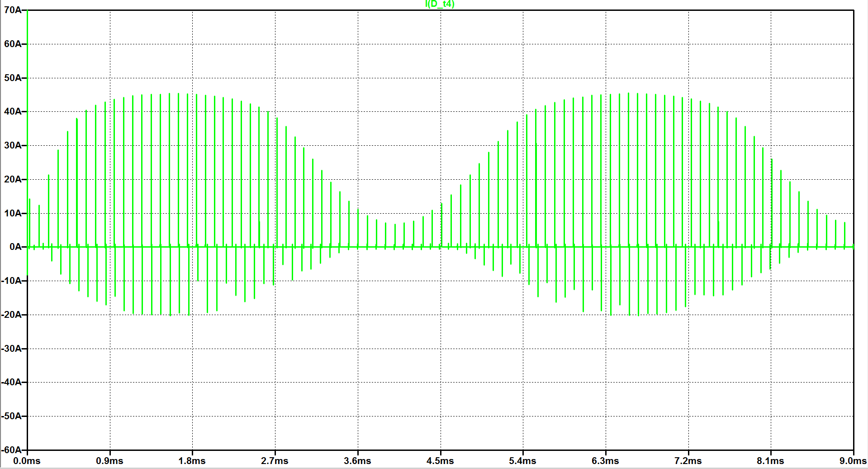Click the 8.1ms time axis label
This screenshot has width=868, height=469.
pyautogui.click(x=770, y=461)
